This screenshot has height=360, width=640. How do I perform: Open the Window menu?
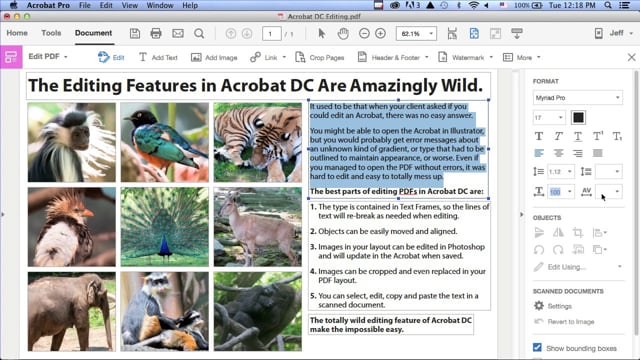(160, 5)
